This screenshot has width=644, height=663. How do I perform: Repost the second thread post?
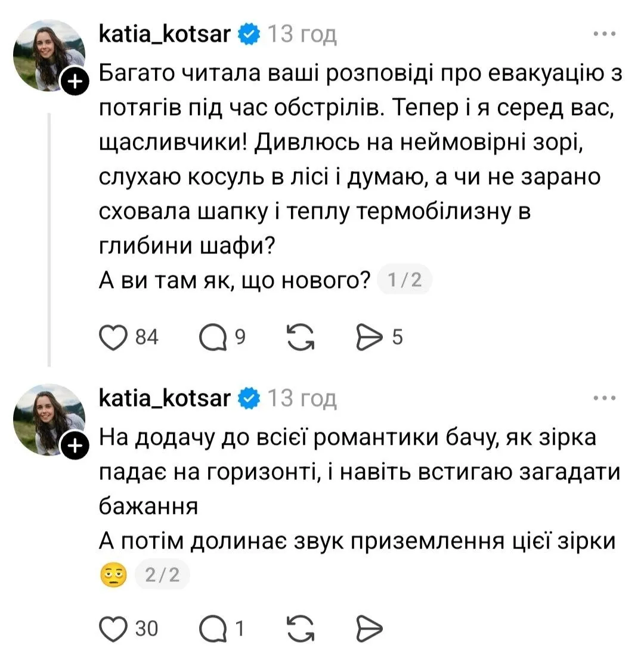(300, 629)
